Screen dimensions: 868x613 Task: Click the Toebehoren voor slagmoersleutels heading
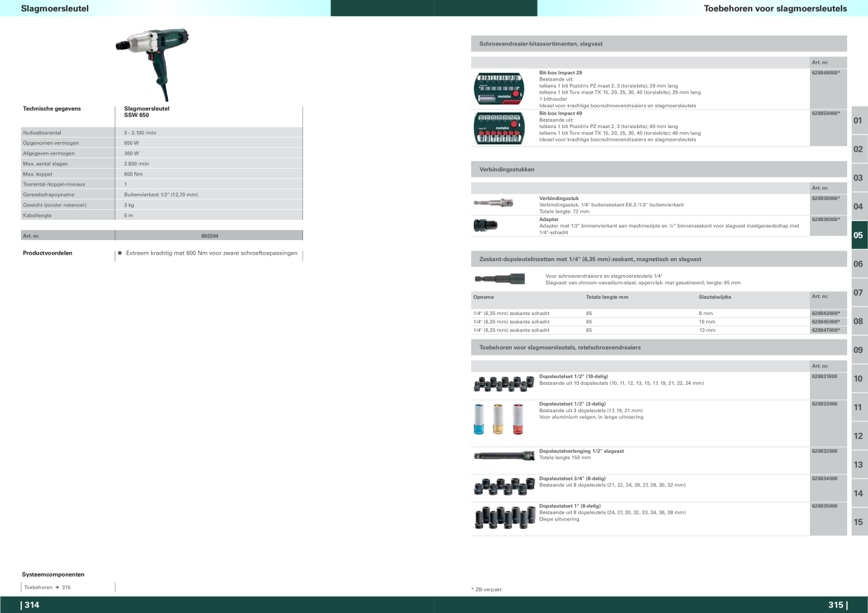click(x=775, y=8)
